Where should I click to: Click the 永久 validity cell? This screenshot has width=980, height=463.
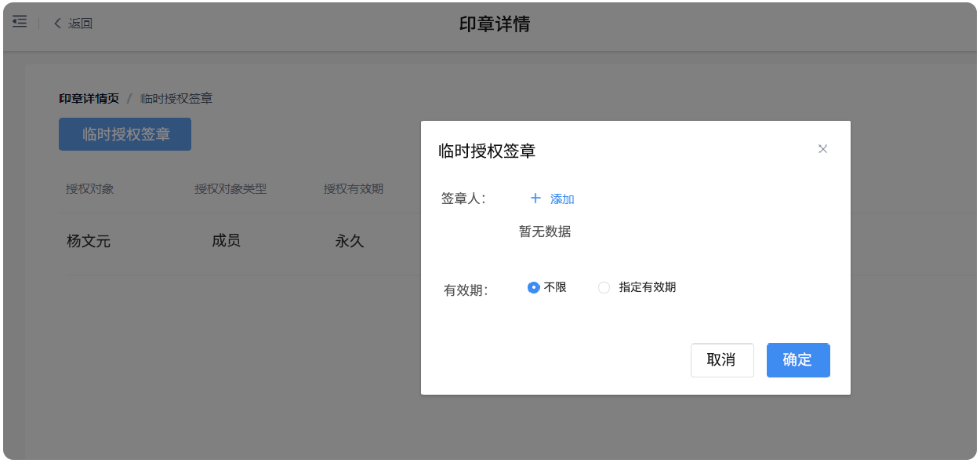(x=350, y=242)
